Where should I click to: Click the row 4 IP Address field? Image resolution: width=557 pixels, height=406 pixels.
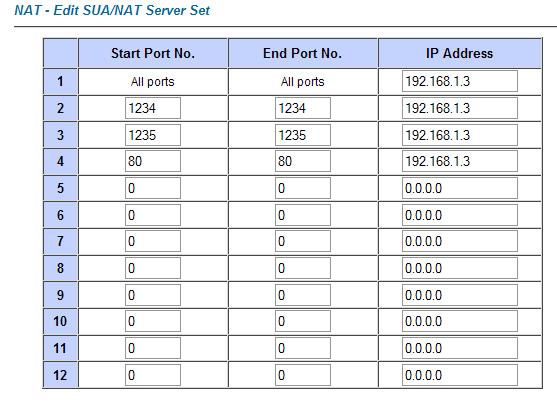pyautogui.click(x=460, y=161)
